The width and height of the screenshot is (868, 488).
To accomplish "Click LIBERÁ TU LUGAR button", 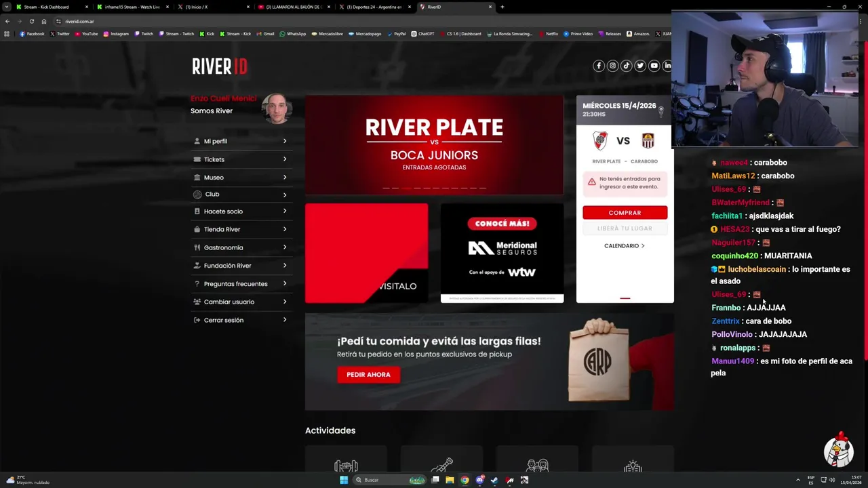I will tap(625, 228).
